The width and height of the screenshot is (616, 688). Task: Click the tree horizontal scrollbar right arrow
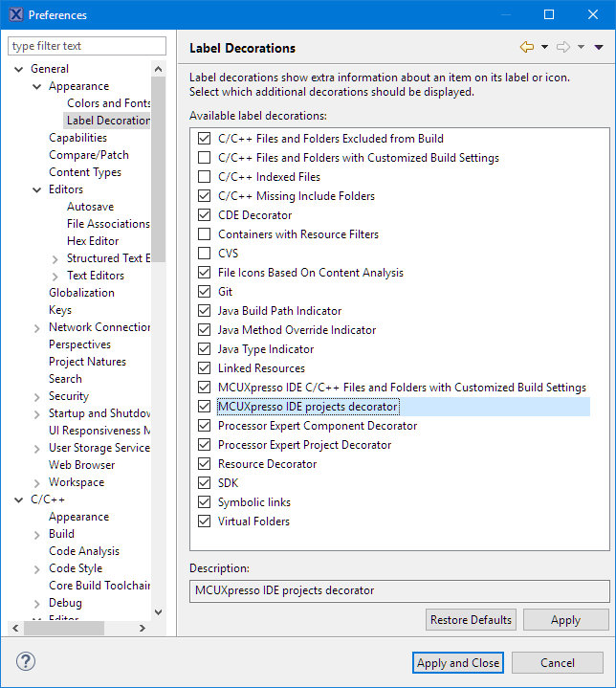click(143, 629)
